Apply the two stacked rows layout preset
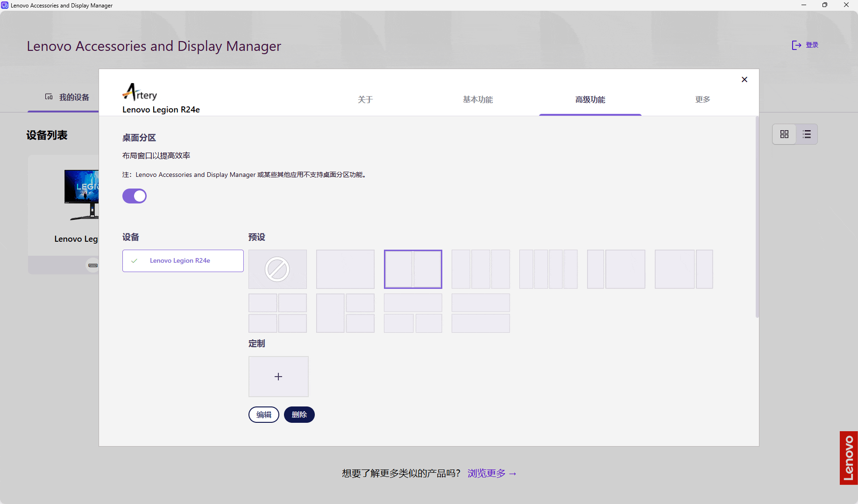 (x=481, y=313)
